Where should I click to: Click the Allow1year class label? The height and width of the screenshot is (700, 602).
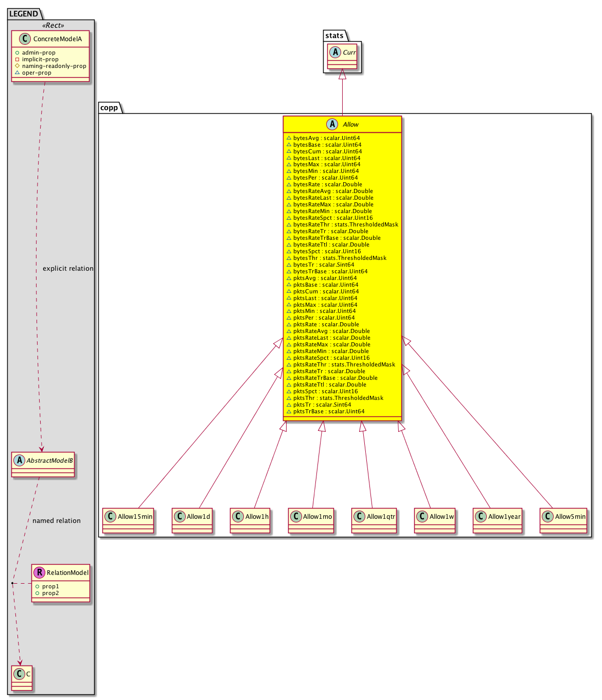point(504,516)
